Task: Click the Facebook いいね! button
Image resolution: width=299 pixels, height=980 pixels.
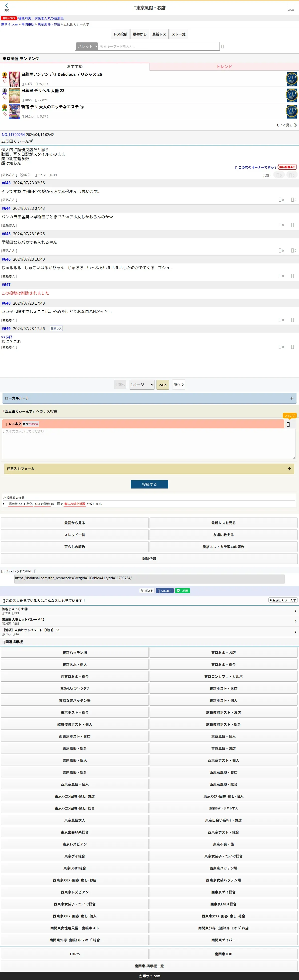Action: 164,591
